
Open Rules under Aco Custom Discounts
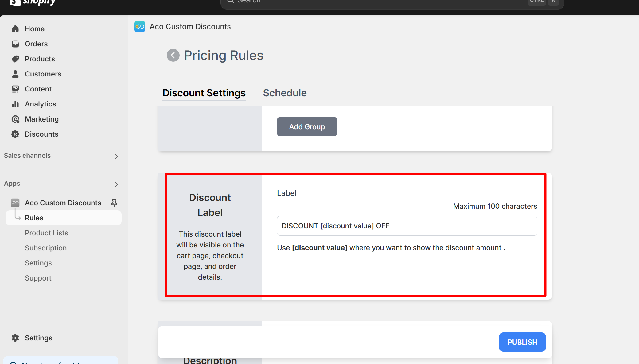64,218
